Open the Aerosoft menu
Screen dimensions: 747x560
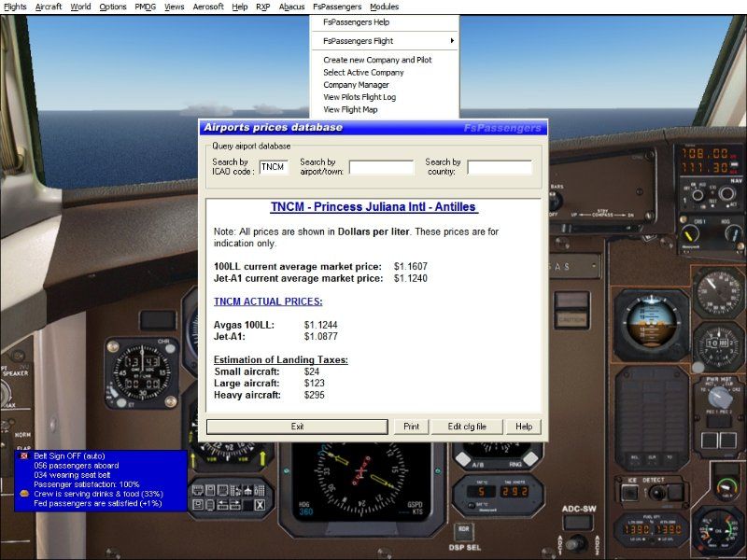click(x=208, y=7)
